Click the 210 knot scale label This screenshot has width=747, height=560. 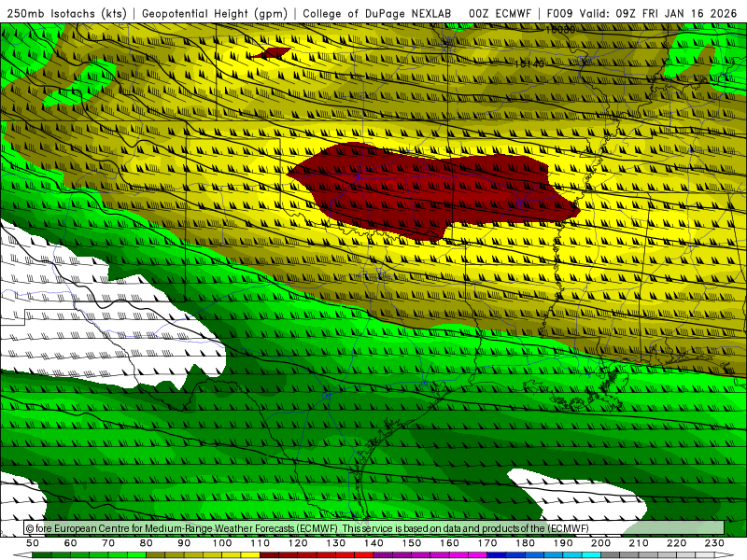[x=639, y=543]
